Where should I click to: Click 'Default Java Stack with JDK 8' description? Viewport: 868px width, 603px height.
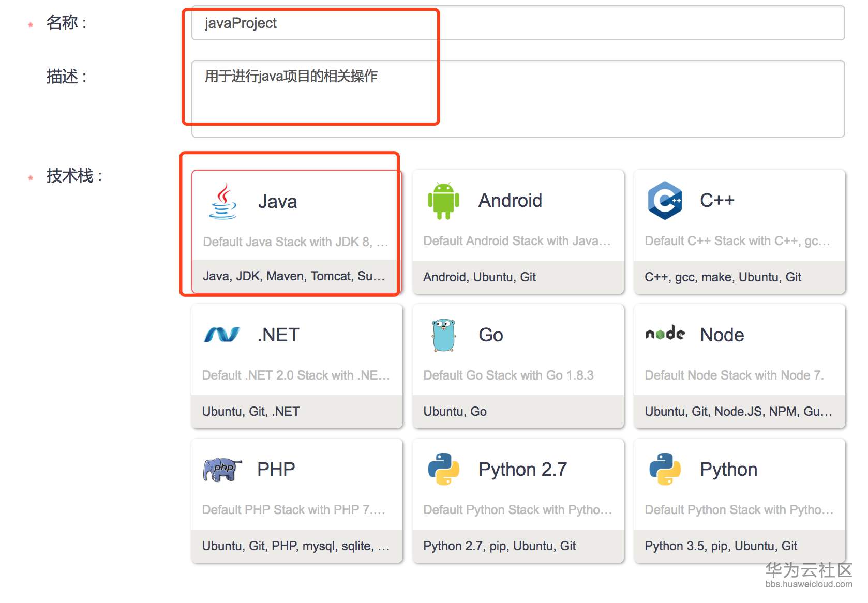(295, 242)
